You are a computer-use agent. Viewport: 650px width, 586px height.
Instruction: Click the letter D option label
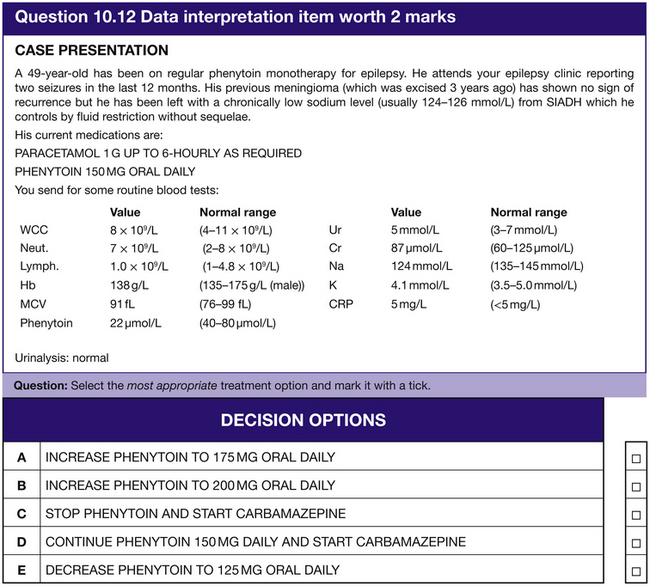click(21, 542)
